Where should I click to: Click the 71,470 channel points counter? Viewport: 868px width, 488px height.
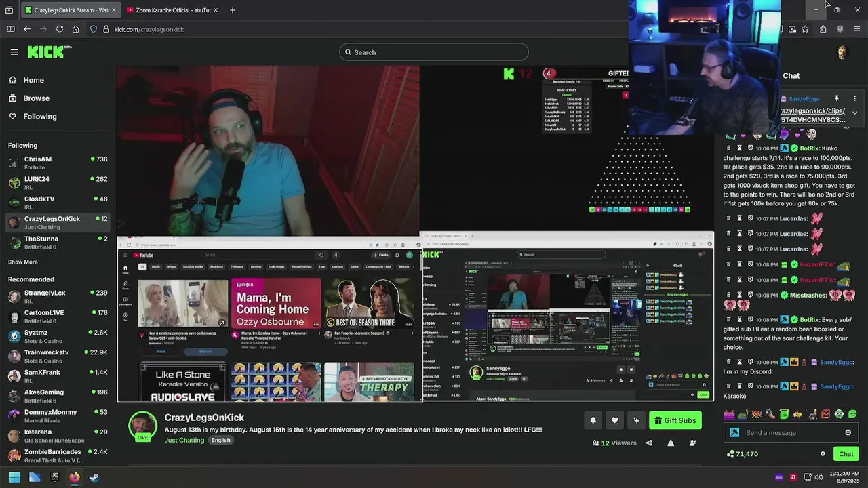click(x=743, y=454)
